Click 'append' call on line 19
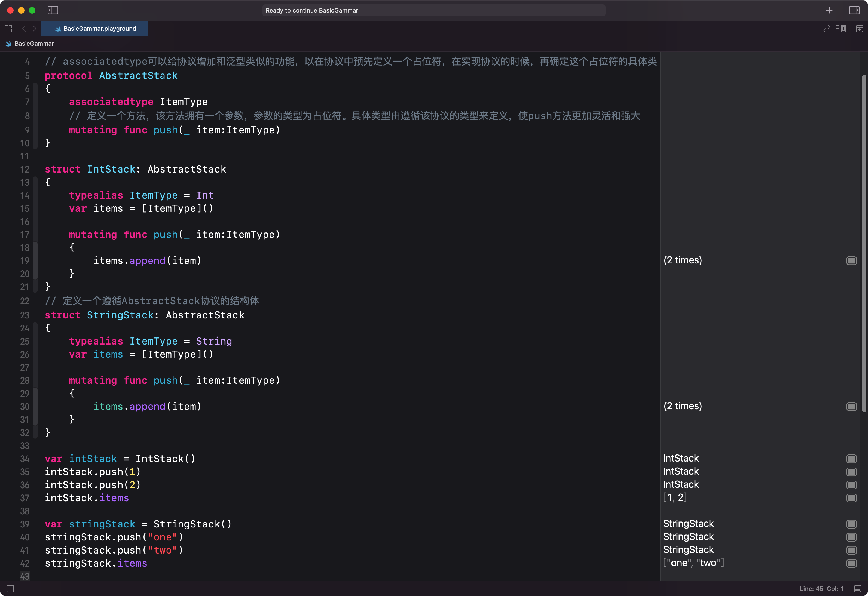This screenshot has width=868, height=596. 148,261
